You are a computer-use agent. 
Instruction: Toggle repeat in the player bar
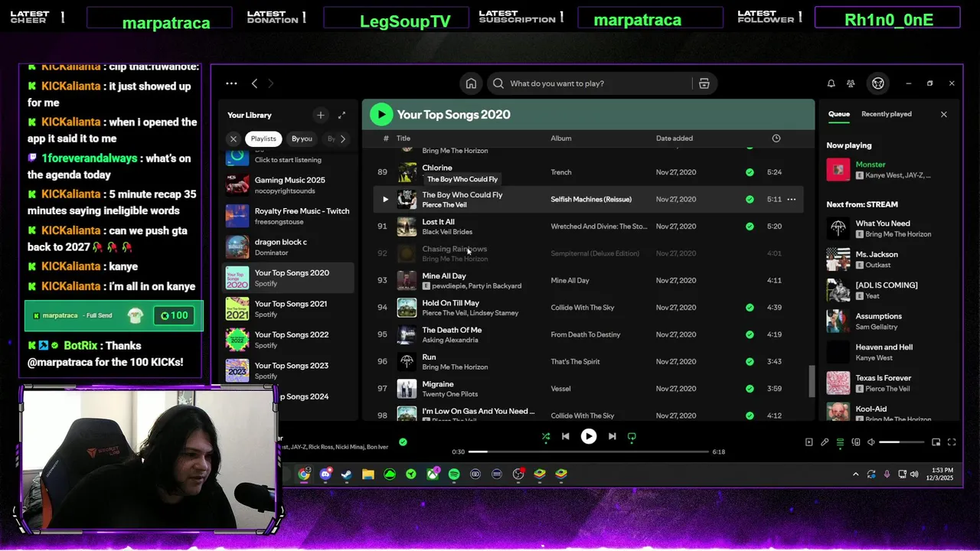click(x=632, y=436)
